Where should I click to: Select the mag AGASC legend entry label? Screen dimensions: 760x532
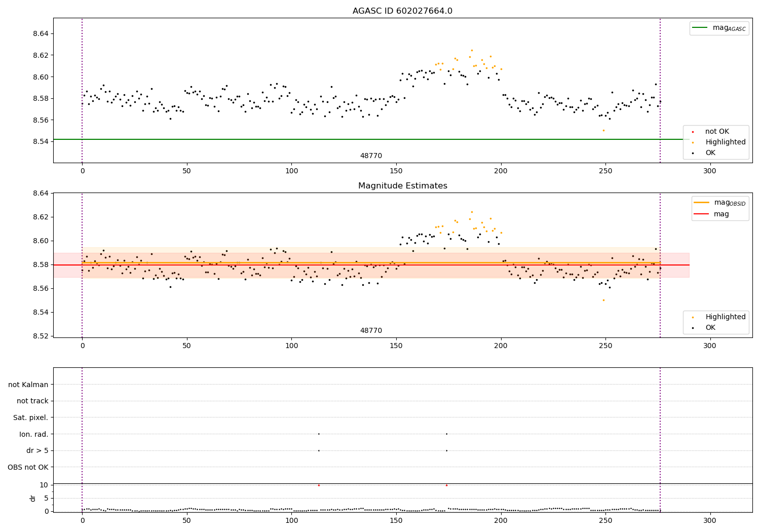[729, 28]
